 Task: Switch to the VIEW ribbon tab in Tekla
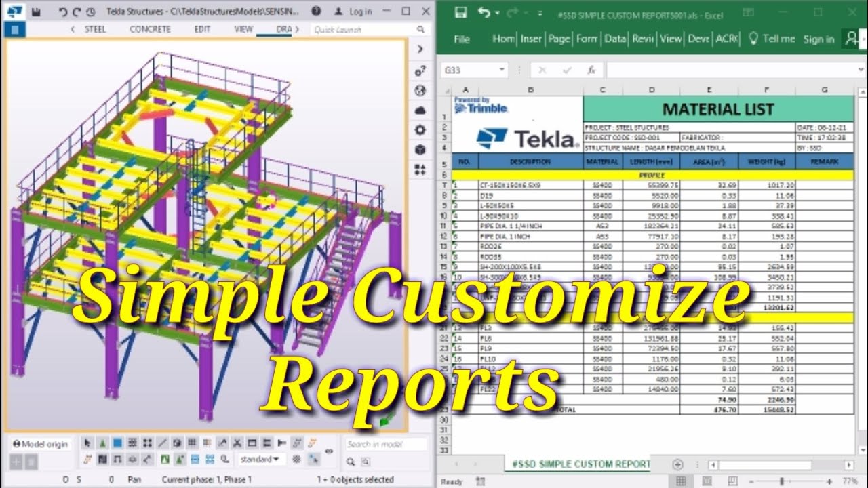click(x=243, y=29)
